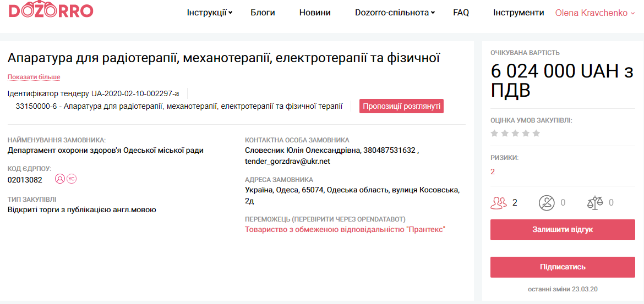
Task: Open the Інструменти menu item
Action: (519, 13)
